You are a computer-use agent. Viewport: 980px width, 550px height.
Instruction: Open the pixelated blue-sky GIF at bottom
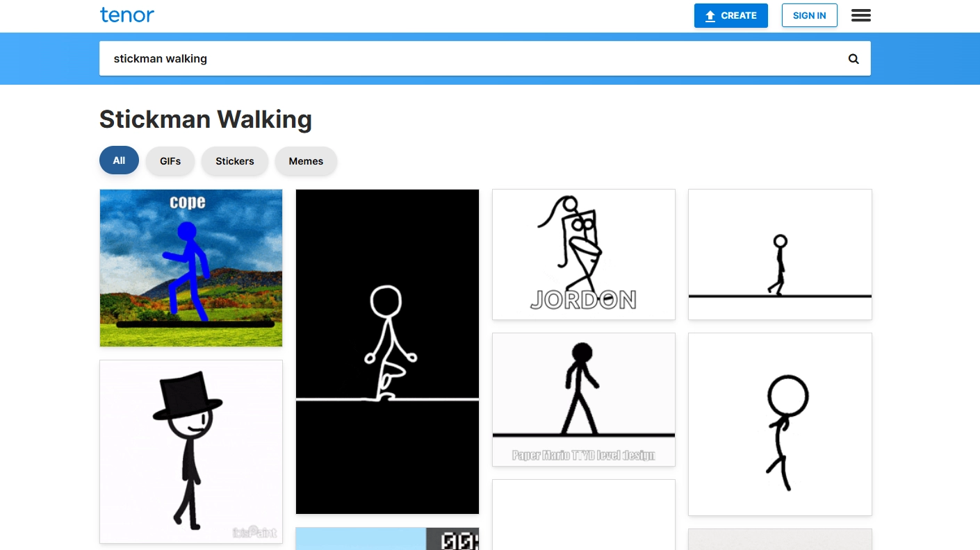387,540
